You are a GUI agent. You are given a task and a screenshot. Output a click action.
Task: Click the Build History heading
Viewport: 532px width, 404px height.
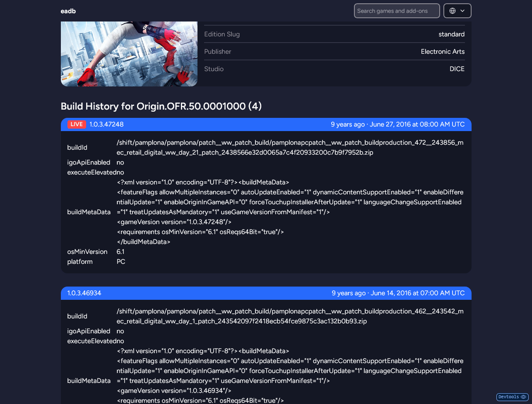coord(161,106)
